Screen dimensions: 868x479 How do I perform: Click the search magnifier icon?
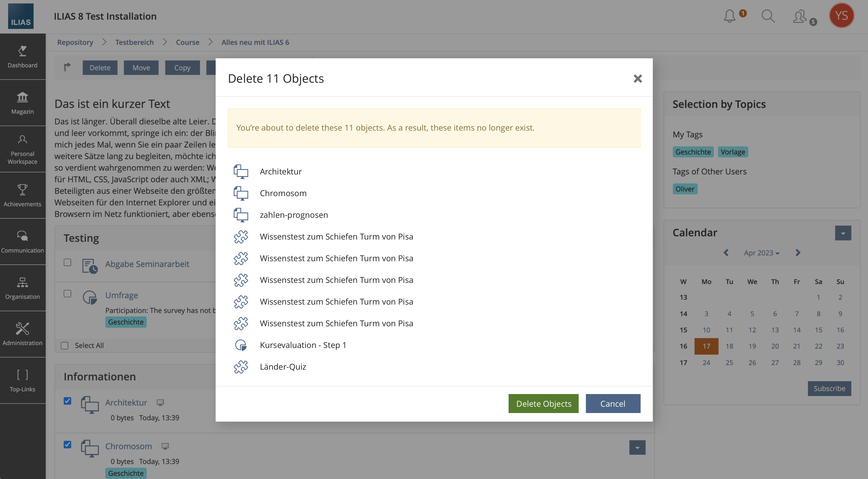(x=768, y=16)
